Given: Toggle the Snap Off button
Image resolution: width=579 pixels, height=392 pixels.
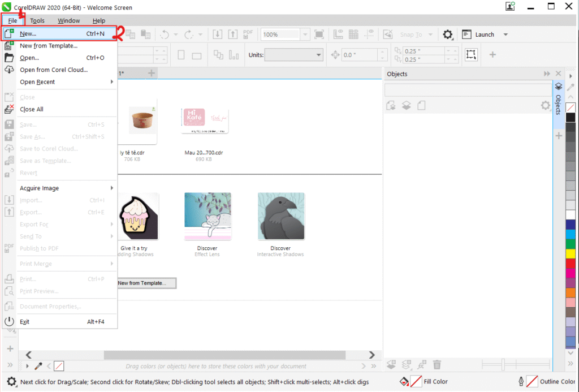Looking at the screenshot, I should (388, 35).
